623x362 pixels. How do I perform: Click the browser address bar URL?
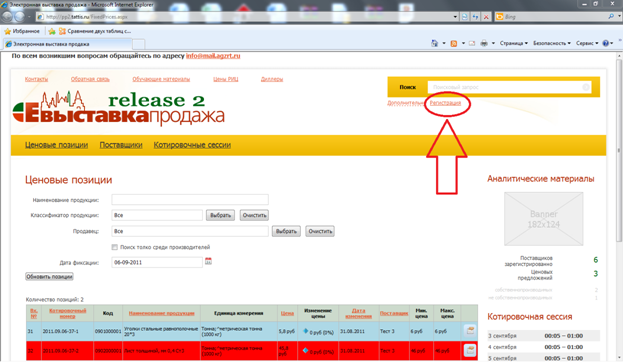click(x=246, y=17)
